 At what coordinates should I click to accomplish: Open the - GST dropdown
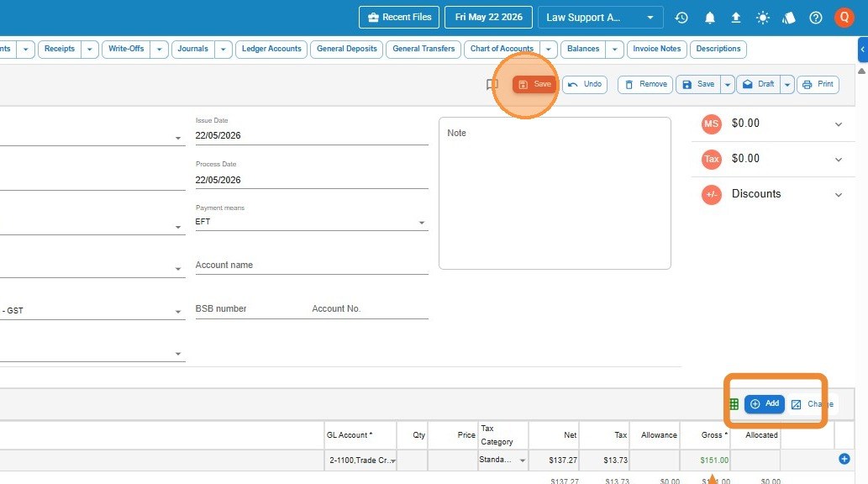pyautogui.click(x=92, y=311)
